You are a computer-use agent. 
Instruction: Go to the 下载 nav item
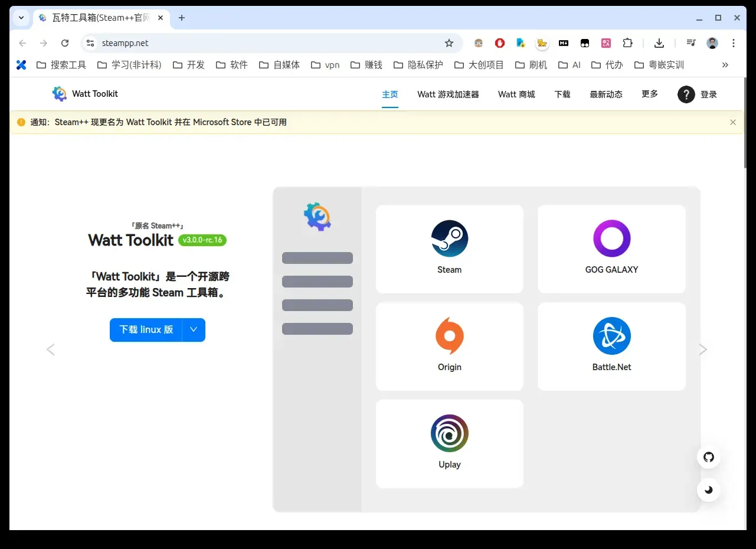(x=562, y=94)
